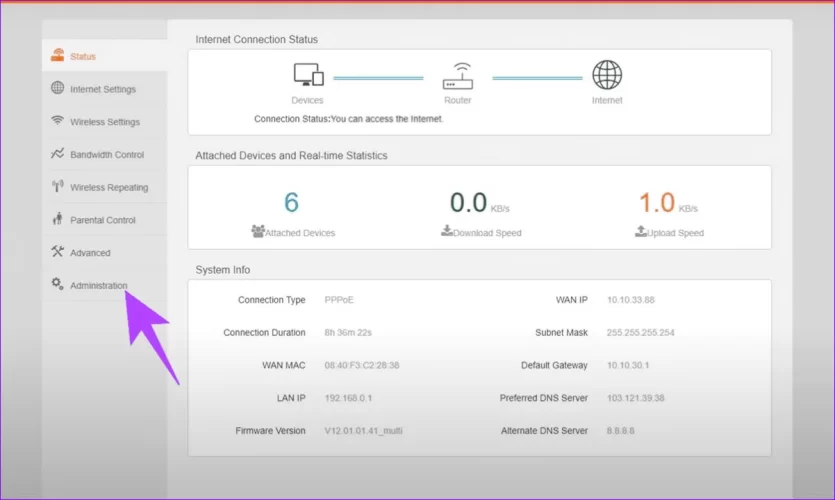This screenshot has width=835, height=500.
Task: Click the Devices monitor icon in diagram
Action: (x=307, y=76)
